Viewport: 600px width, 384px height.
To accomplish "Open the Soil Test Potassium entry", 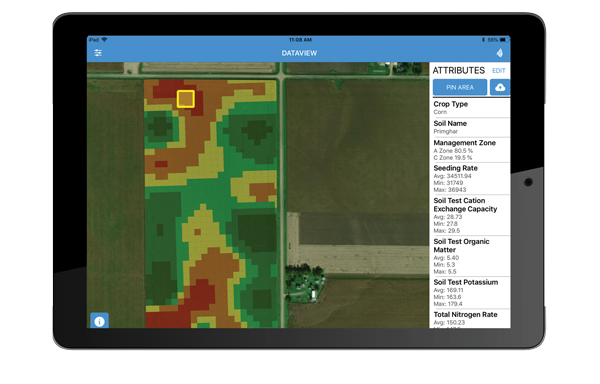I will (x=471, y=293).
